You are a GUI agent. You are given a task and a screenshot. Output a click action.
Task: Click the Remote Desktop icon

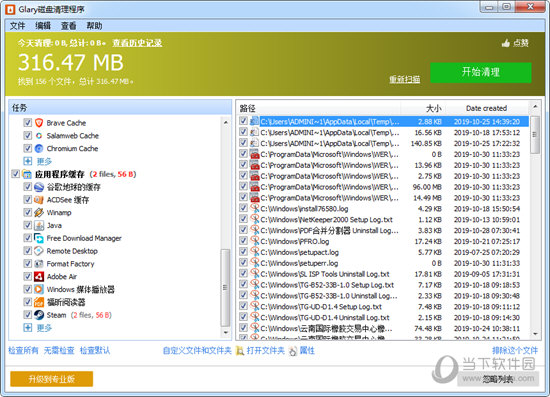pos(39,251)
